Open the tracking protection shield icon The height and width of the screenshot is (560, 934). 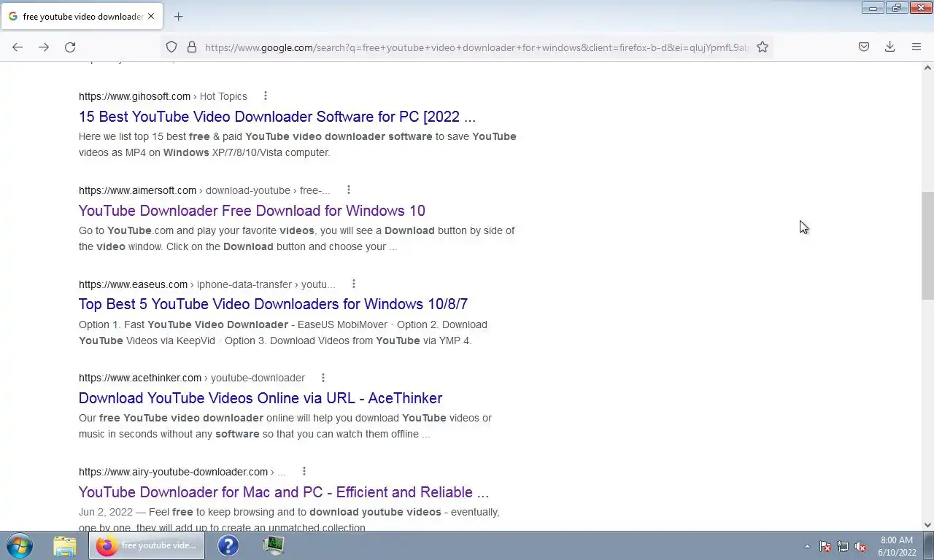click(171, 47)
